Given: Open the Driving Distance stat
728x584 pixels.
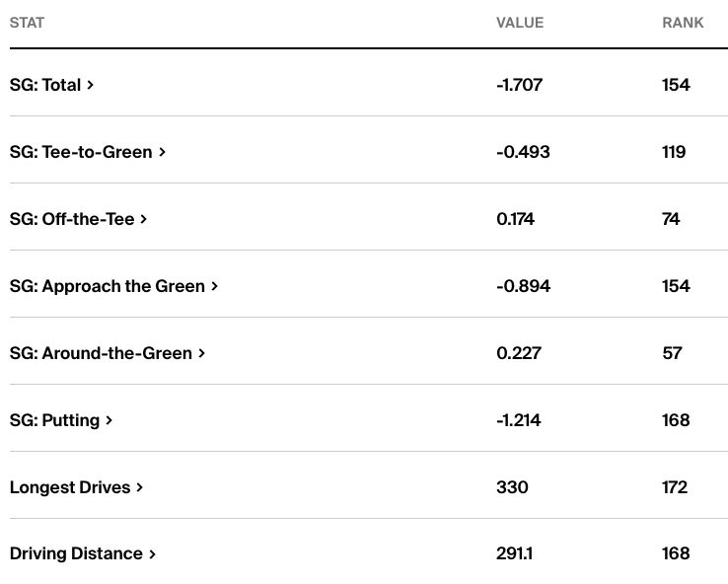Looking at the screenshot, I should [x=76, y=554].
